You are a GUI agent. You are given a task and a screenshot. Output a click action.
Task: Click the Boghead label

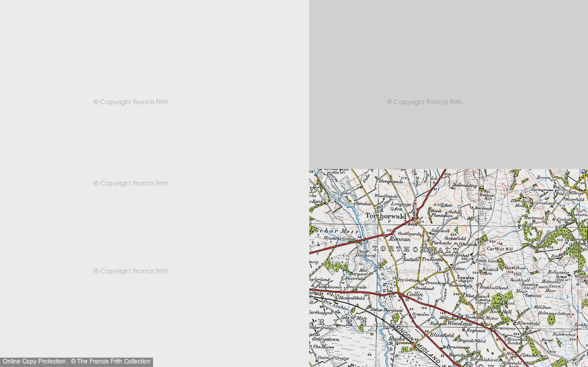tap(476, 330)
